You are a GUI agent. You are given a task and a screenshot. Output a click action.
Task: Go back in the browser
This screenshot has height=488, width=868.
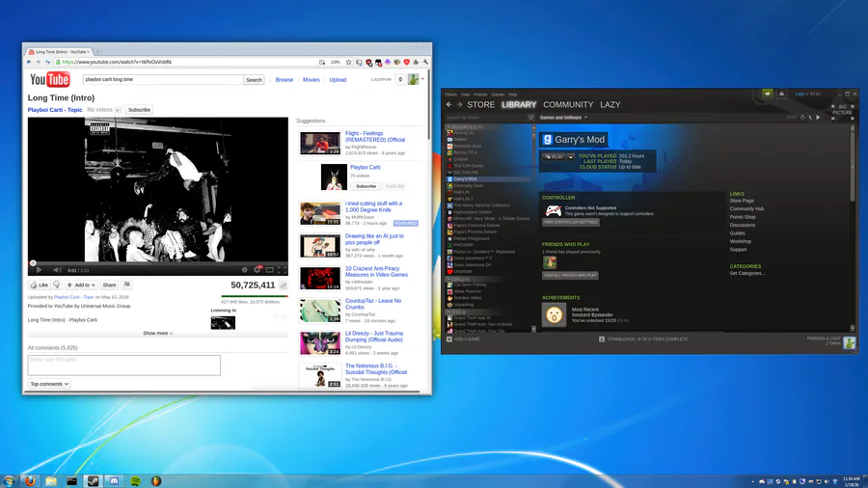29,62
